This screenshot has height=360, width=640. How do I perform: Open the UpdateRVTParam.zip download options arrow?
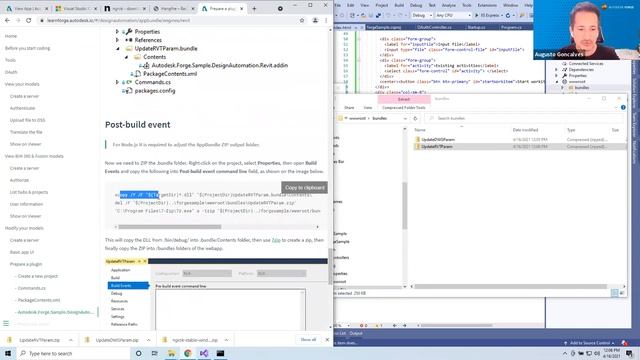71,340
